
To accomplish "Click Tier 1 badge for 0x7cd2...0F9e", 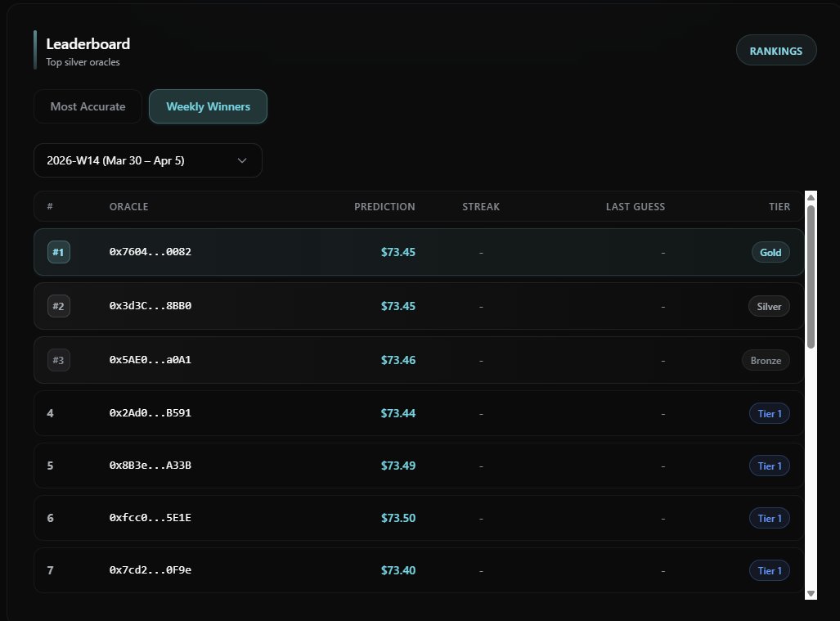I will point(770,570).
